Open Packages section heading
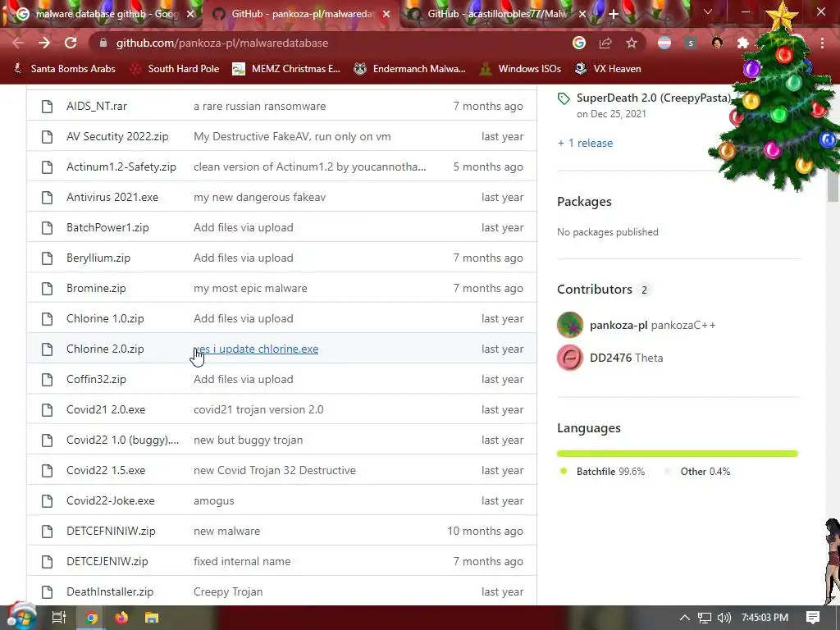This screenshot has width=840, height=630. pos(584,202)
